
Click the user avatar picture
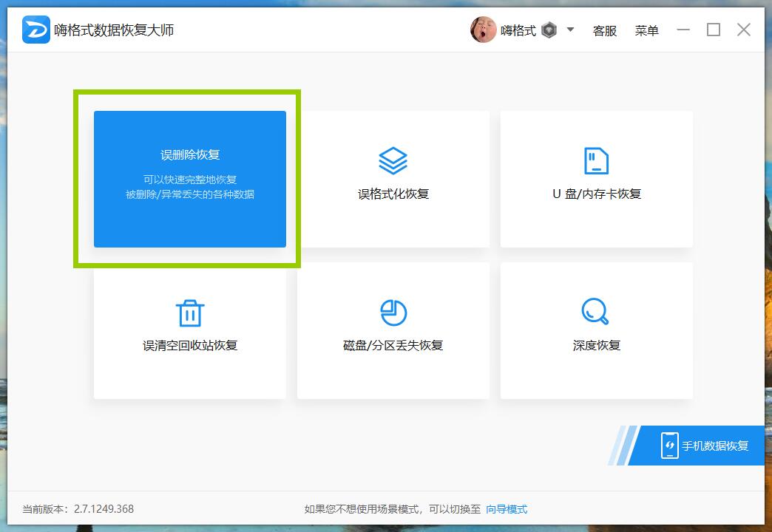[483, 30]
